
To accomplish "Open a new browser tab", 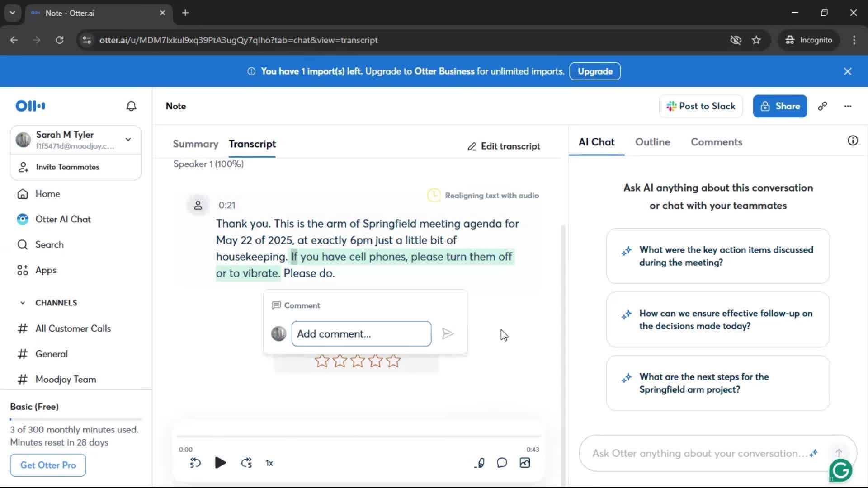I will (185, 13).
